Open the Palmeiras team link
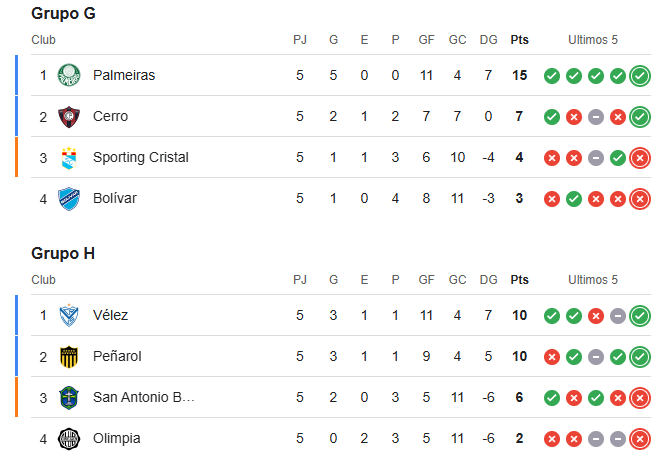This screenshot has height=457, width=665. pyautogui.click(x=124, y=75)
